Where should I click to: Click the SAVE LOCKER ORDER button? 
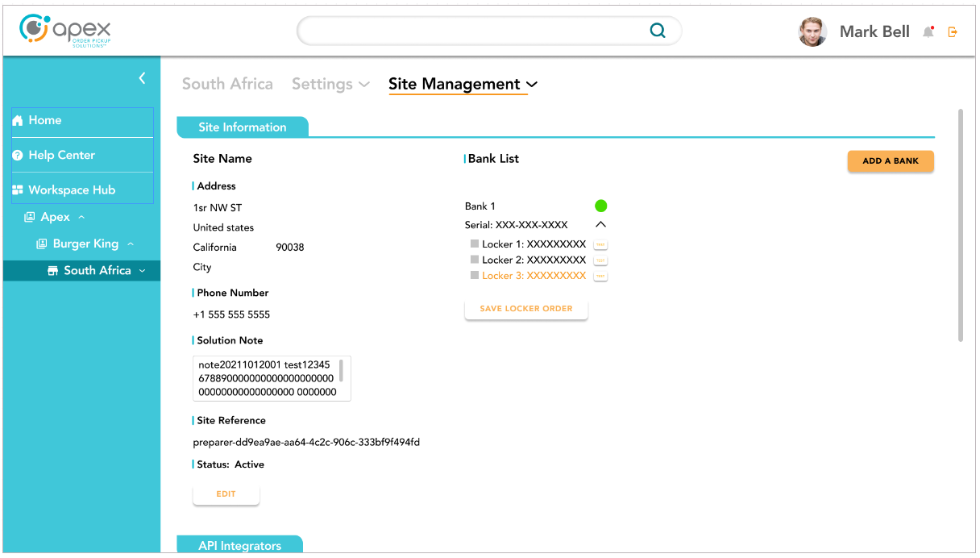(526, 309)
